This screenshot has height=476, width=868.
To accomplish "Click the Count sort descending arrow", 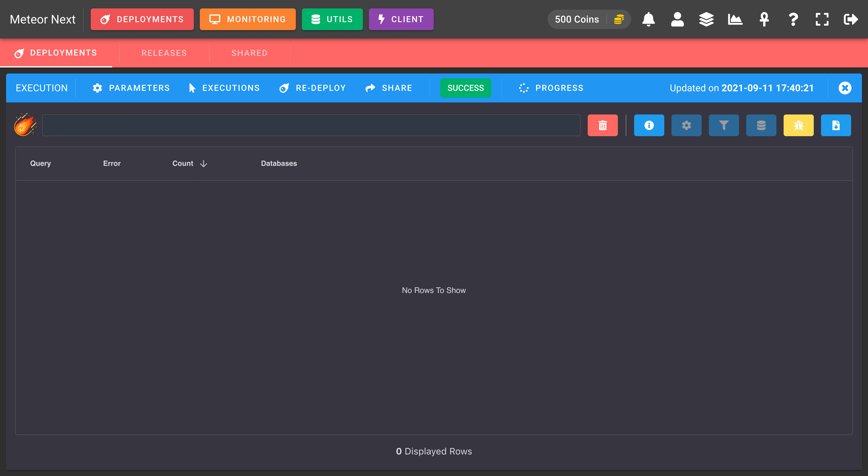I will click(204, 164).
